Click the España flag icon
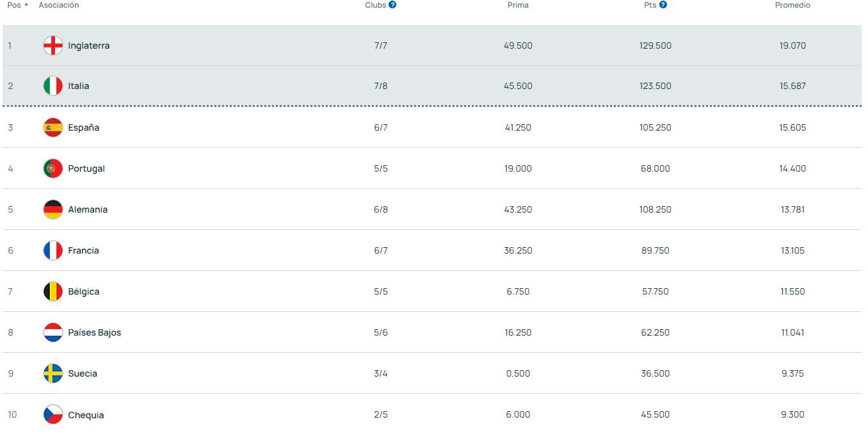The height and width of the screenshot is (440, 868). (x=52, y=127)
